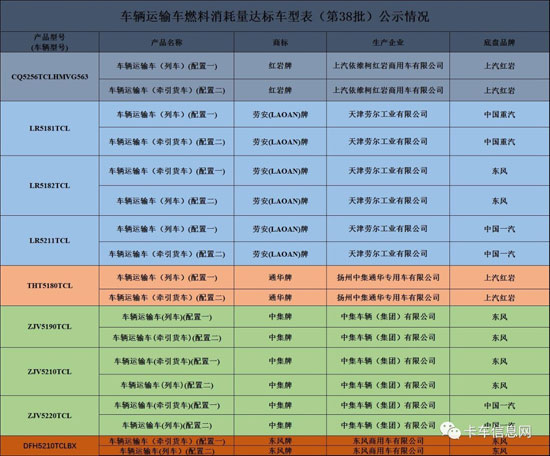Select the THT5180TCL model cell
The width and height of the screenshot is (550, 456).
pyautogui.click(x=49, y=286)
